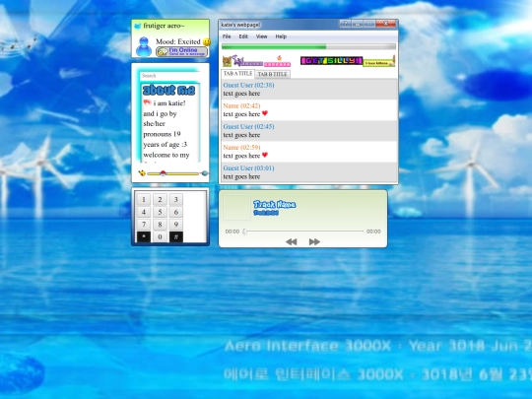Select the Guest User (02:38) message

point(308,89)
